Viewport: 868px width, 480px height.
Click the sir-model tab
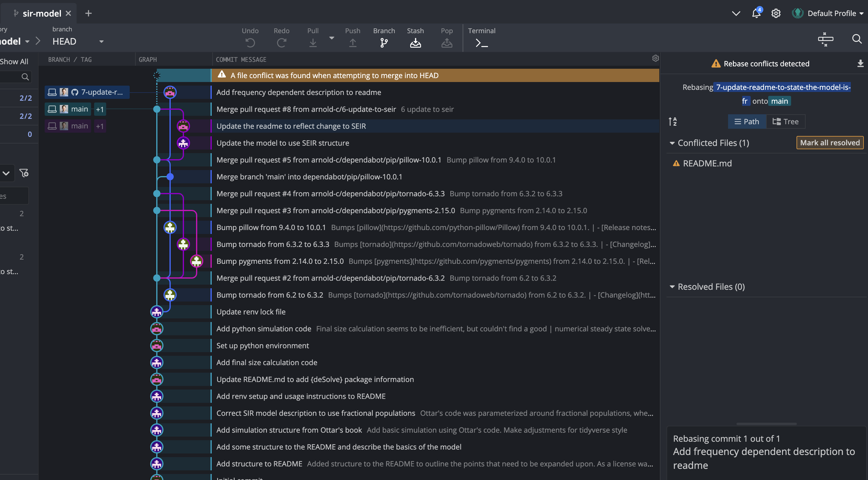(x=41, y=14)
